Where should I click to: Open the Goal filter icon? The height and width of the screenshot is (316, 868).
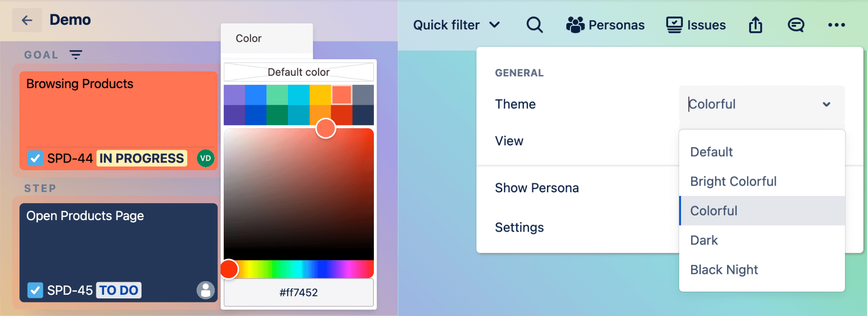pyautogui.click(x=75, y=55)
